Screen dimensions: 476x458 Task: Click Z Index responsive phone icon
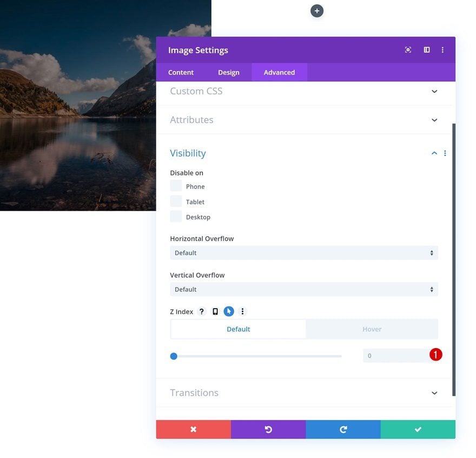pos(215,311)
